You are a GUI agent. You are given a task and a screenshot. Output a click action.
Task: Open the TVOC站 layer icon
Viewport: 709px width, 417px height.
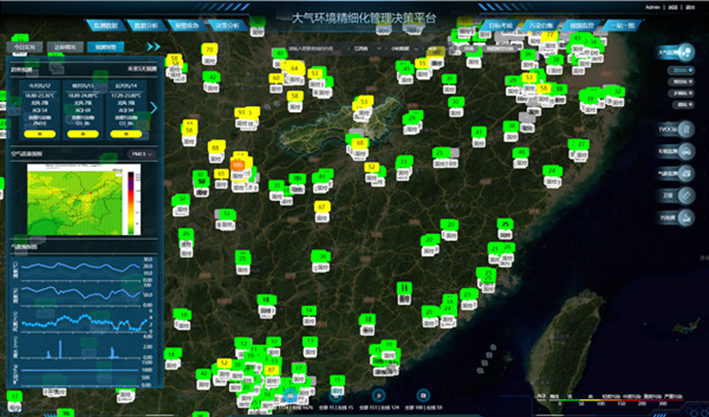686,129
